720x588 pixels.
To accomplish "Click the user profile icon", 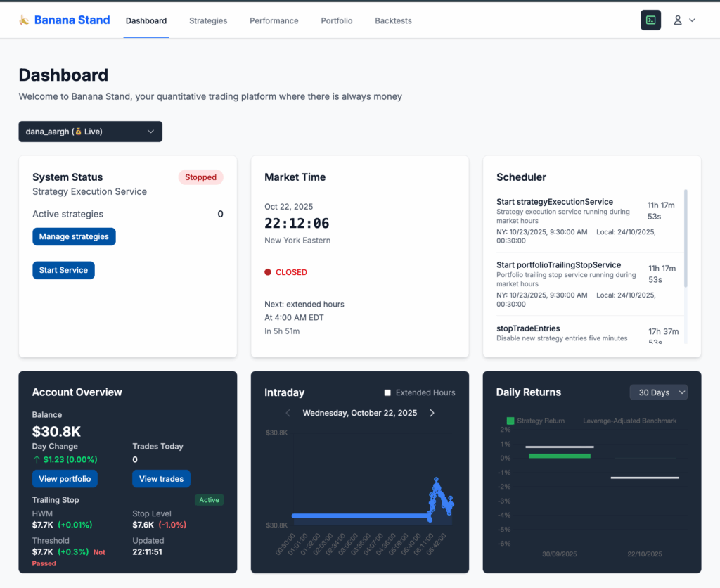I will click(678, 20).
